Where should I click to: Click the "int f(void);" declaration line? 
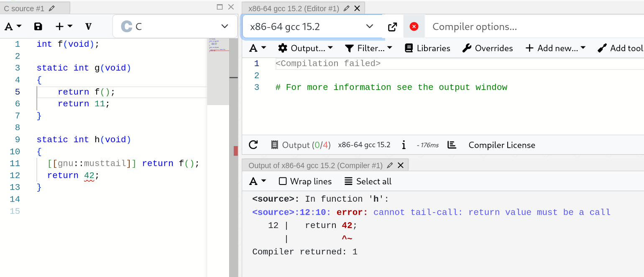[x=68, y=44]
